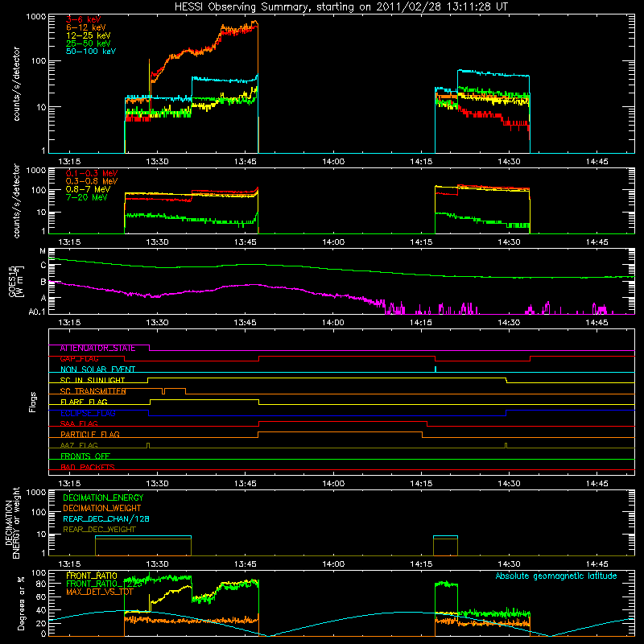The height and width of the screenshot is (644, 644).
Task: Select the SC_TRANSMITTER flag label
Action: click(x=93, y=391)
